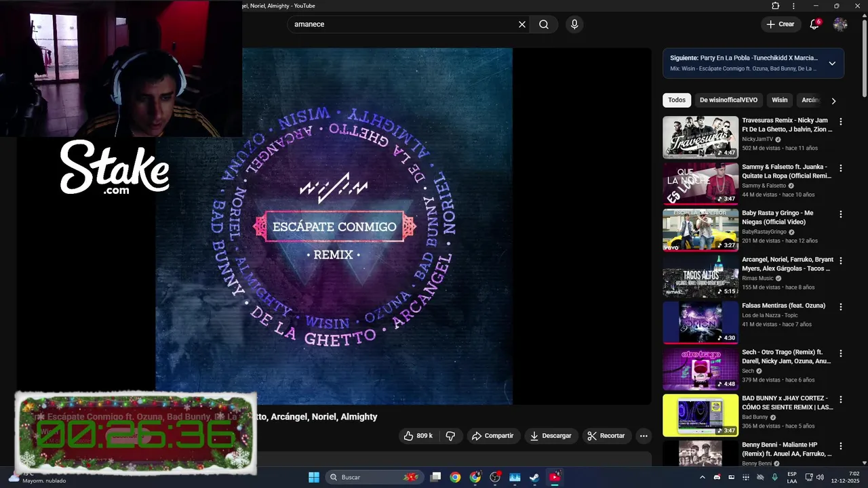Click the magnifier search button
The height and width of the screenshot is (488, 868).
544,24
